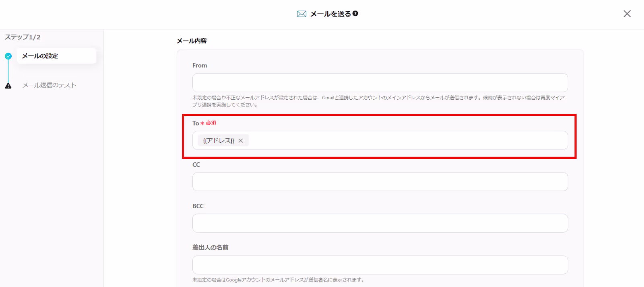Focus the CC input field
644x287 pixels.
pos(380,182)
